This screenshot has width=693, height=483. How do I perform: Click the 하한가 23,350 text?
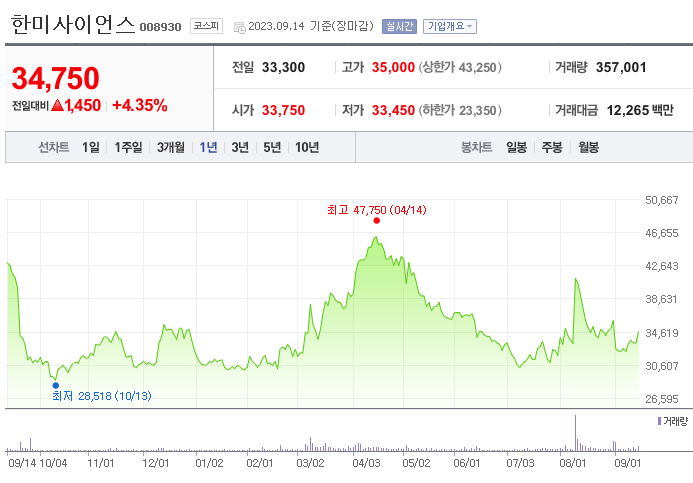click(x=460, y=110)
